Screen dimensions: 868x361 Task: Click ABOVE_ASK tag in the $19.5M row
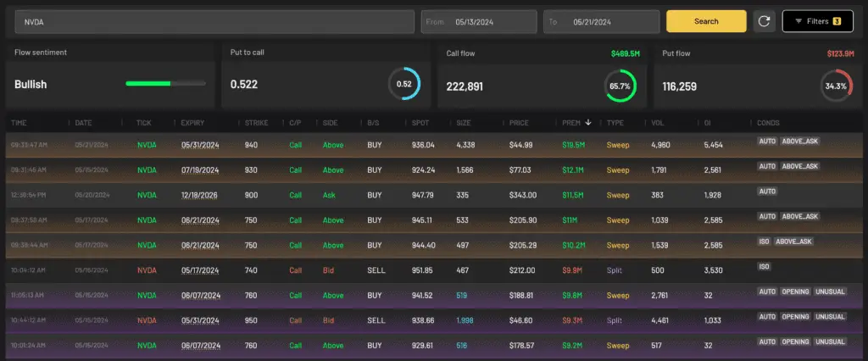[x=799, y=142]
